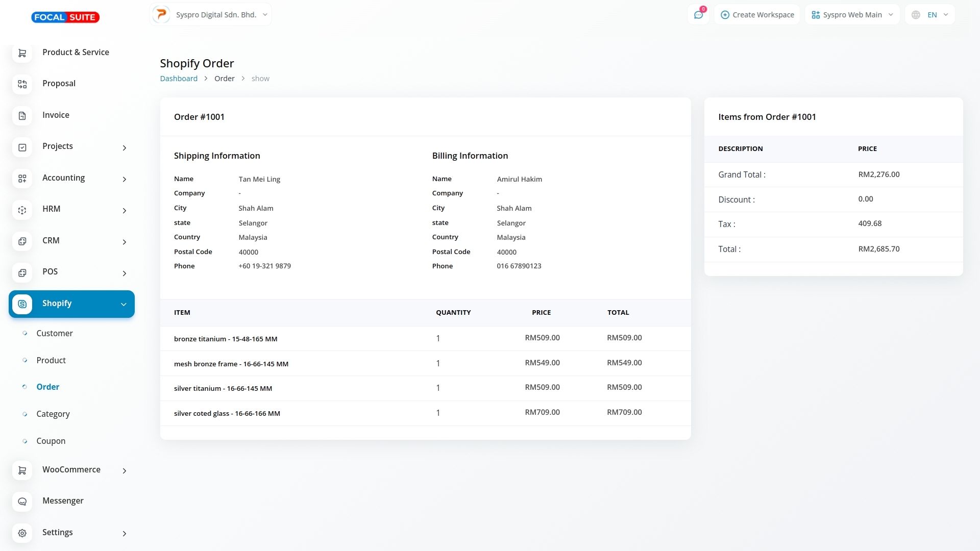Image resolution: width=980 pixels, height=551 pixels.
Task: Collapse the Shopify menu section
Action: (x=124, y=304)
